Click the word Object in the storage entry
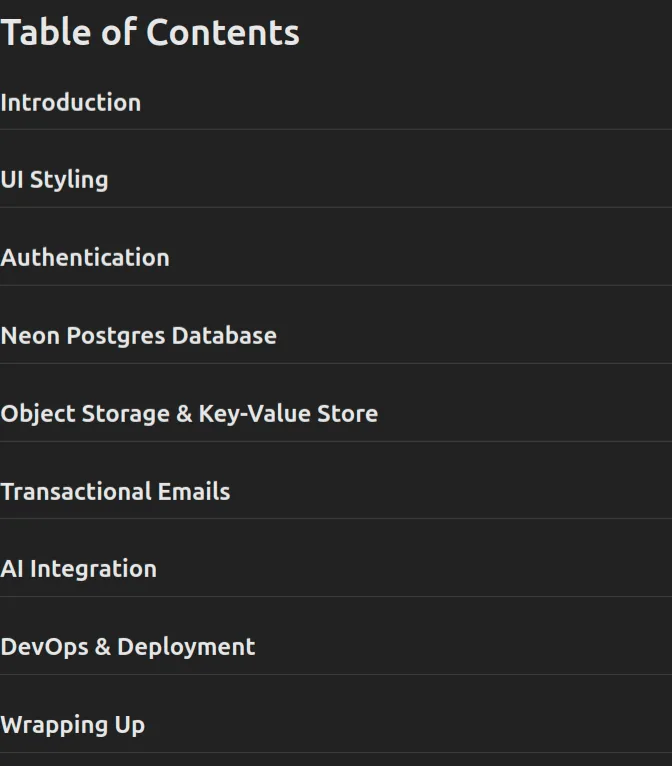The image size is (672, 766). 38,415
